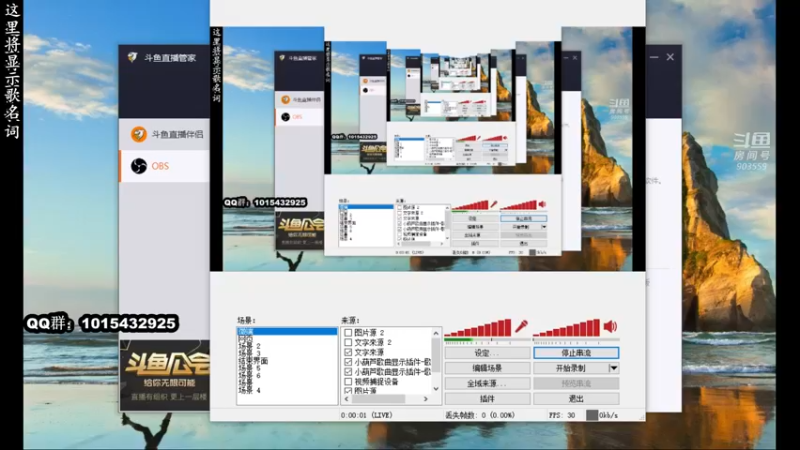Open the dropdown arrow beside 开始录制
Image resolution: width=800 pixels, height=450 pixels.
point(614,368)
